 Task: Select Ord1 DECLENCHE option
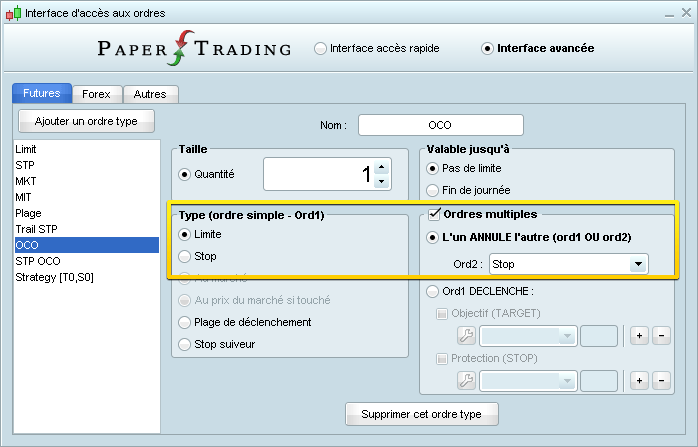tap(432, 292)
